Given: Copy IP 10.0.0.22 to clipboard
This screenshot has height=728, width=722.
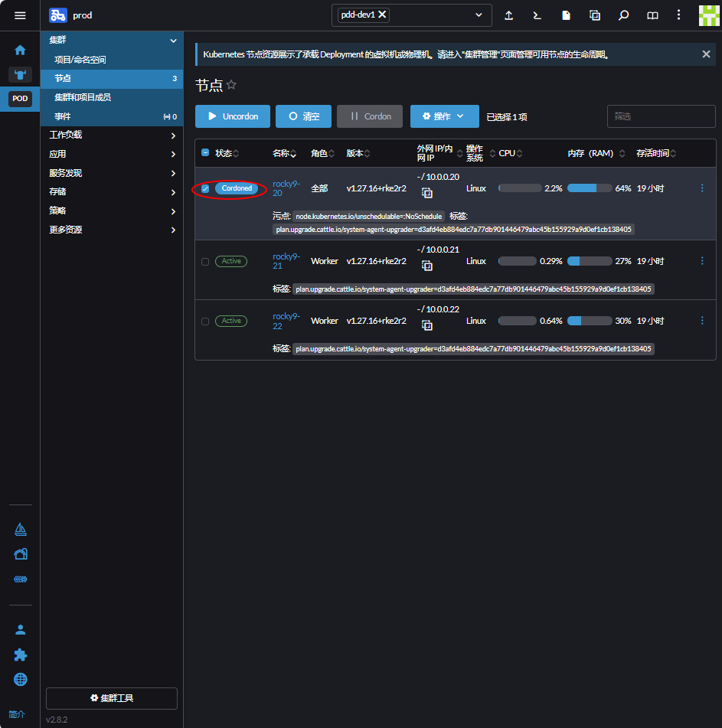Looking at the screenshot, I should pos(426,325).
